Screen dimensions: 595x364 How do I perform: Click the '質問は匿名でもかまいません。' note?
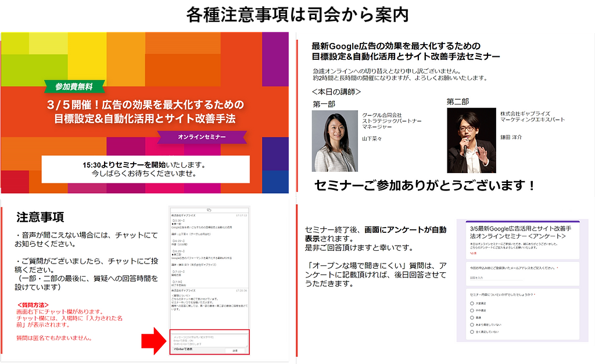(55, 338)
